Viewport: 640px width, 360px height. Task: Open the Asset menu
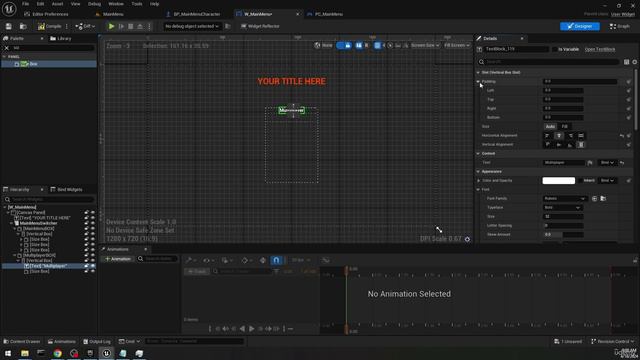[x=57, y=4]
